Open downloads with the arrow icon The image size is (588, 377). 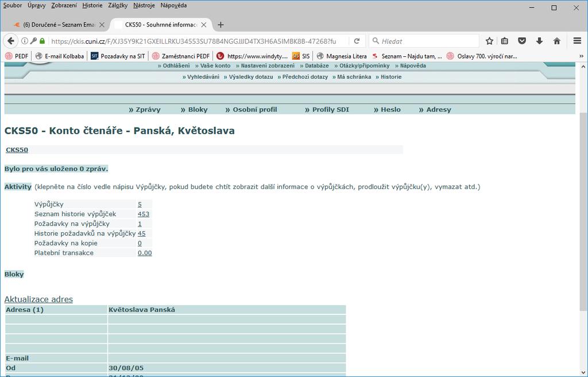click(x=539, y=41)
